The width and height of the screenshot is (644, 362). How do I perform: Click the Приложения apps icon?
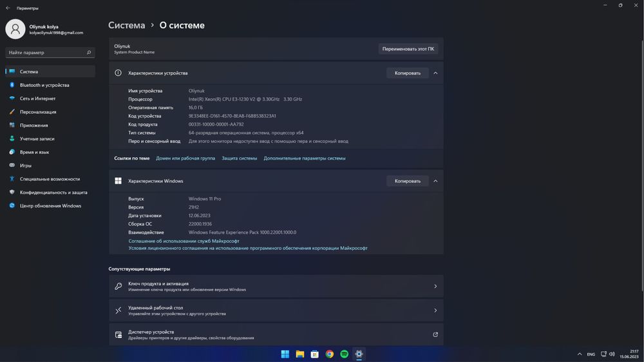12,126
